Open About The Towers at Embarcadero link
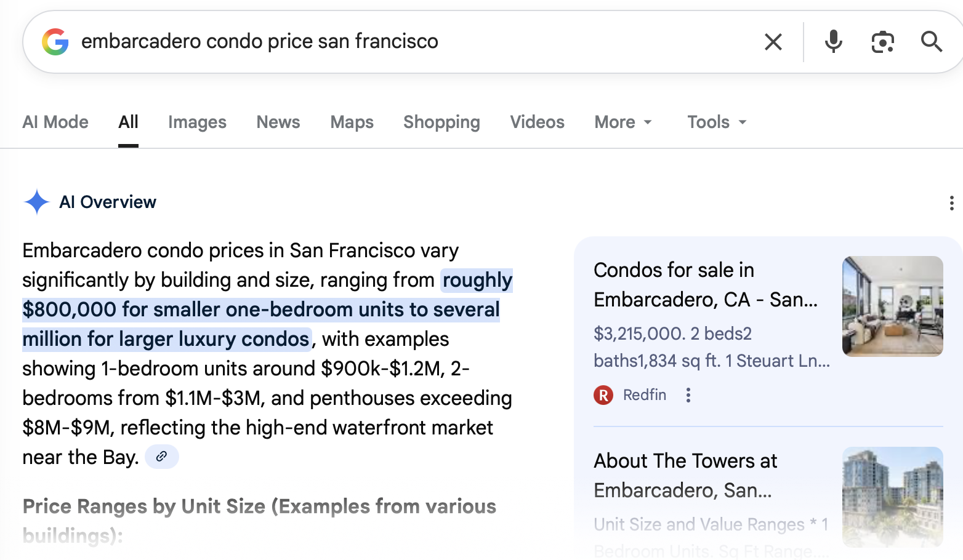The width and height of the screenshot is (963, 560). point(685,475)
